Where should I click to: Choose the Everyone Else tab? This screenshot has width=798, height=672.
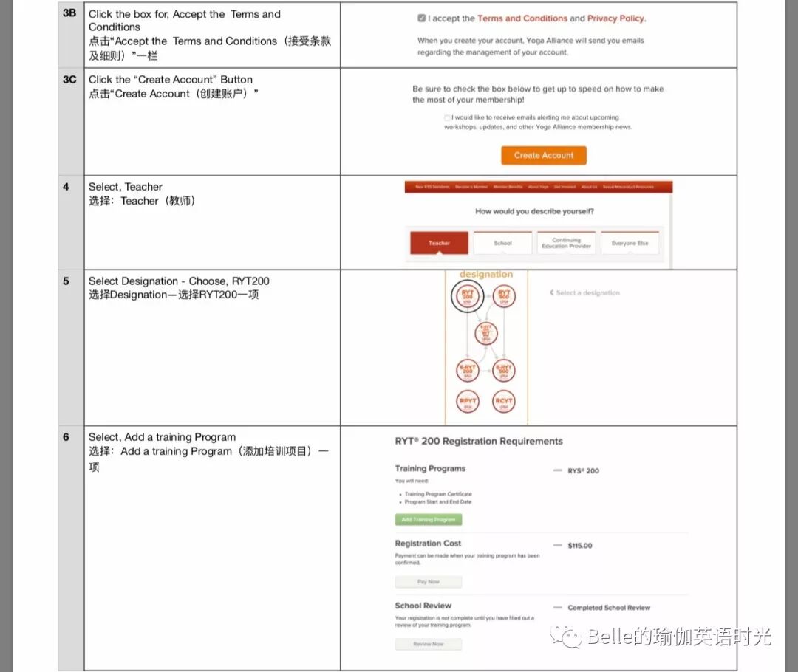630,243
